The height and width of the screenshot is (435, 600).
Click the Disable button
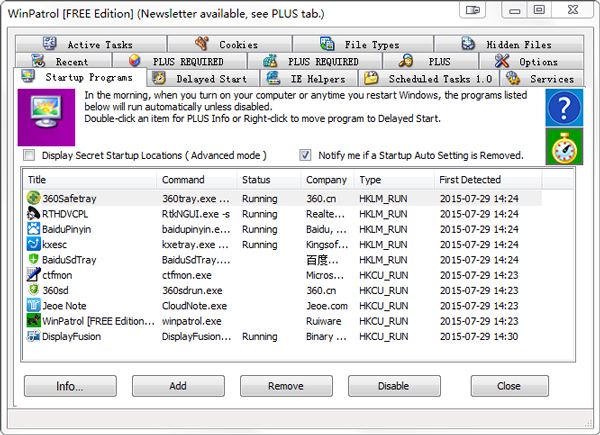(x=394, y=386)
